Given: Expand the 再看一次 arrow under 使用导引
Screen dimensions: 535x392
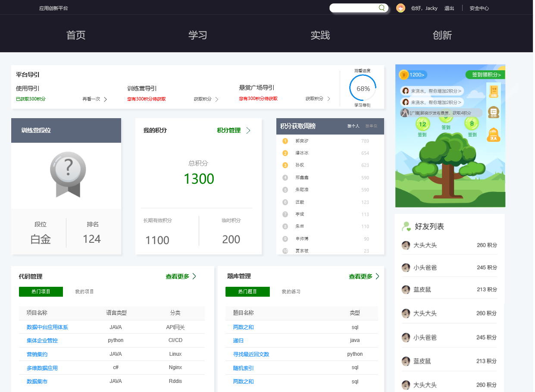Looking at the screenshot, I should (x=105, y=99).
